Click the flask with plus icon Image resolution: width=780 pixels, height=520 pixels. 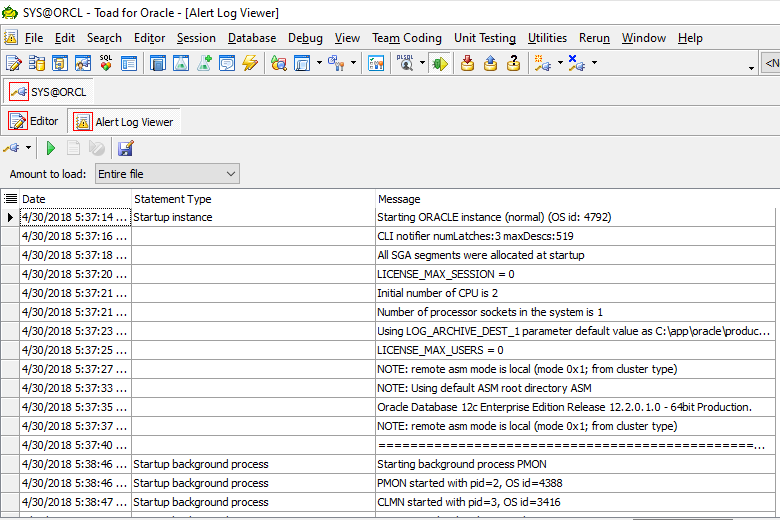pos(204,63)
